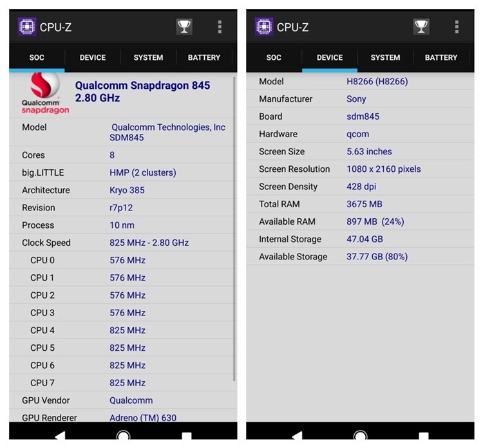Screen dimensions: 483x448
Task: Tap the CPU-Z app icon in left screen
Action: [27, 27]
